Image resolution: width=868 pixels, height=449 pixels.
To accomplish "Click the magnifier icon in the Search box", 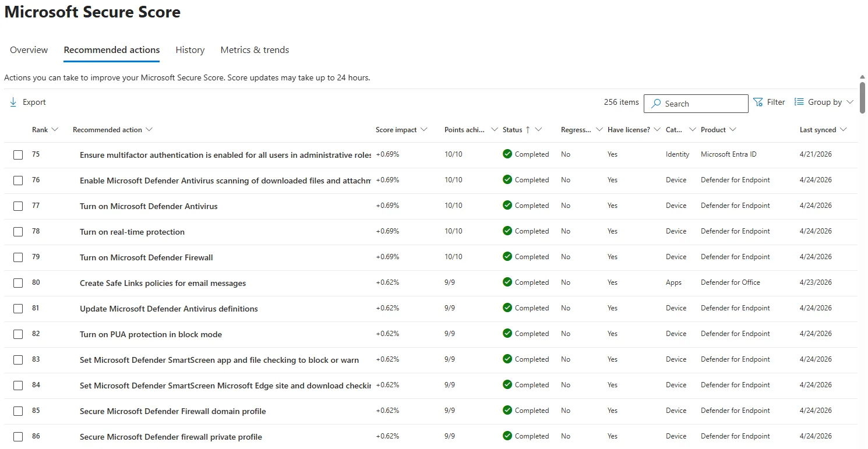I will [x=656, y=104].
